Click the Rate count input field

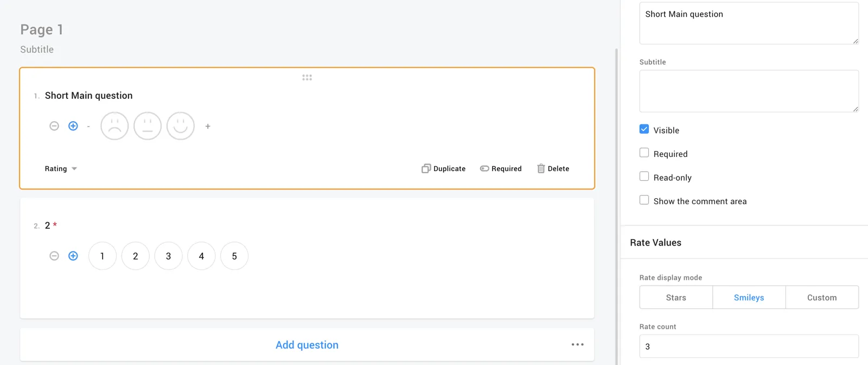[x=749, y=347]
